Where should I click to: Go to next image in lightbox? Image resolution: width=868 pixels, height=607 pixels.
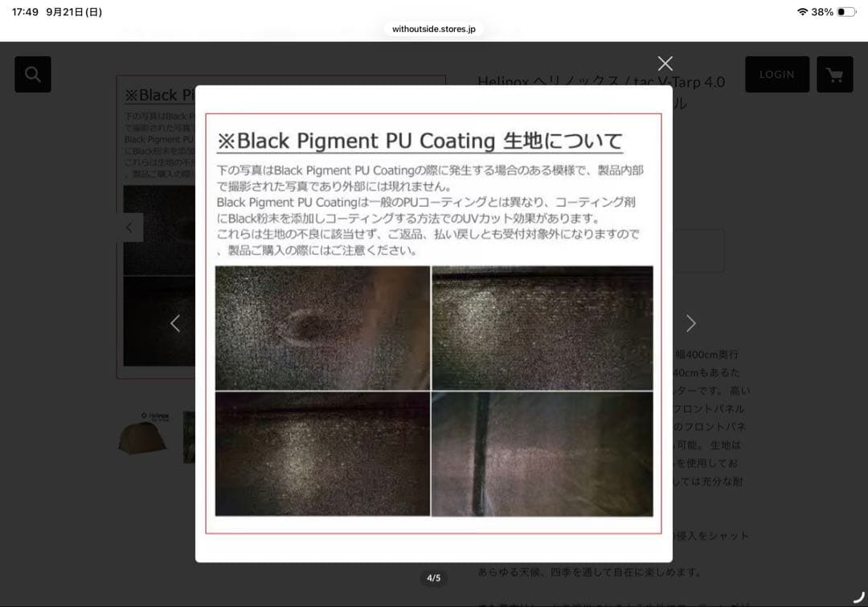click(690, 323)
